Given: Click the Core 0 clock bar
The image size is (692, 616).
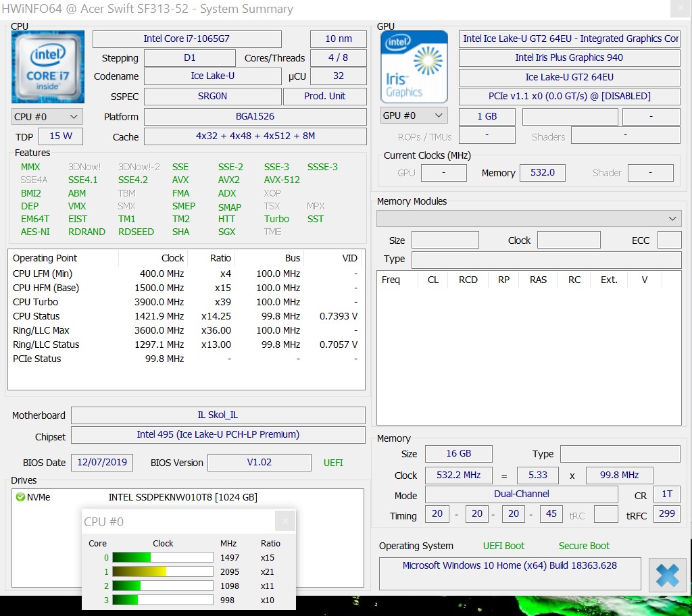Looking at the screenshot, I should (163, 557).
